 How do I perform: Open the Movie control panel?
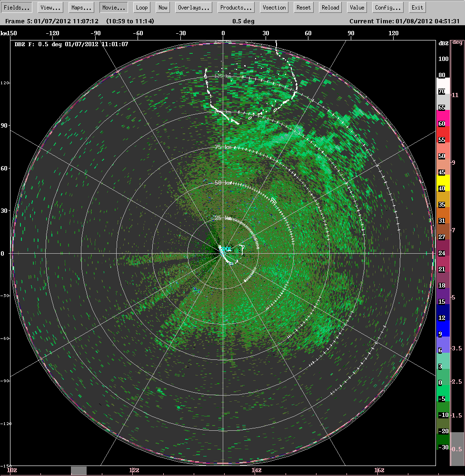pyautogui.click(x=113, y=7)
